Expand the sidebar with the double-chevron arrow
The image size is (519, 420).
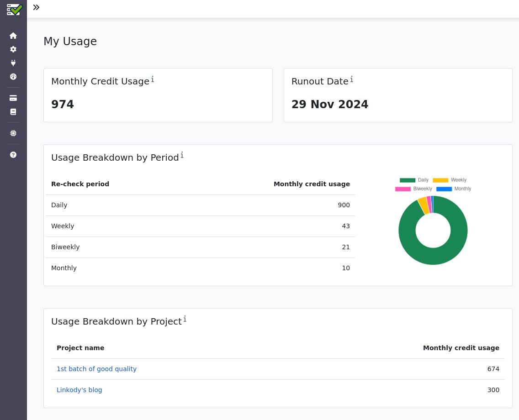click(x=36, y=7)
